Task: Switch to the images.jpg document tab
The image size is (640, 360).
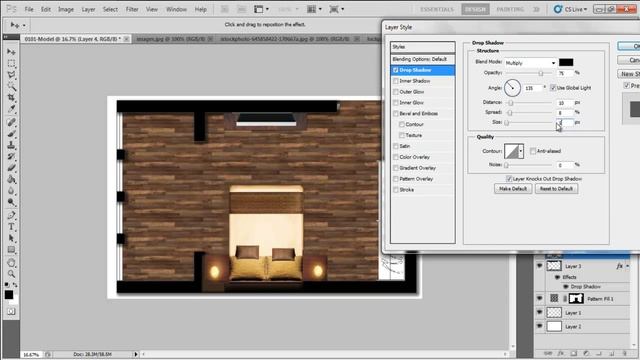Action: coord(173,39)
